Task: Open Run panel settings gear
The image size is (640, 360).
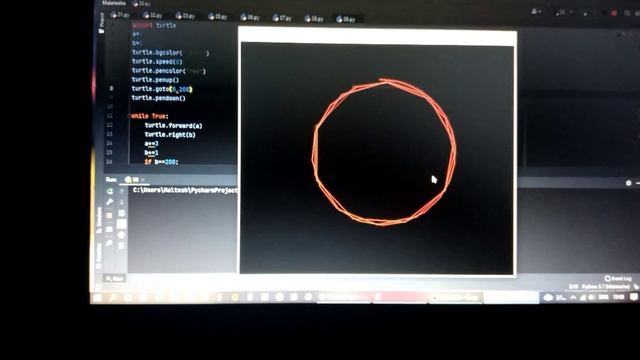Action: coord(629,183)
